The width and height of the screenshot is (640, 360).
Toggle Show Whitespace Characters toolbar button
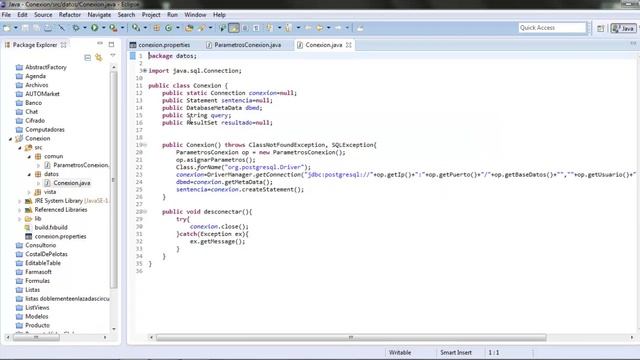pyautogui.click(x=256, y=28)
